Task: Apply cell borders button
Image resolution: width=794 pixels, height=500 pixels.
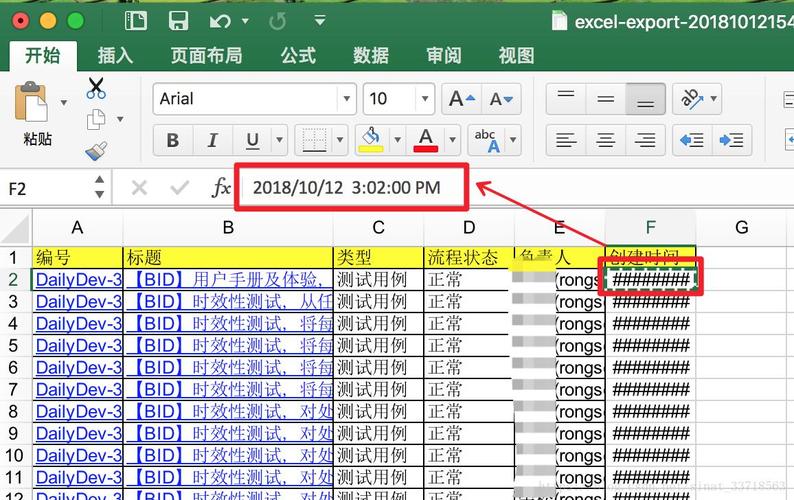Action: [314, 140]
